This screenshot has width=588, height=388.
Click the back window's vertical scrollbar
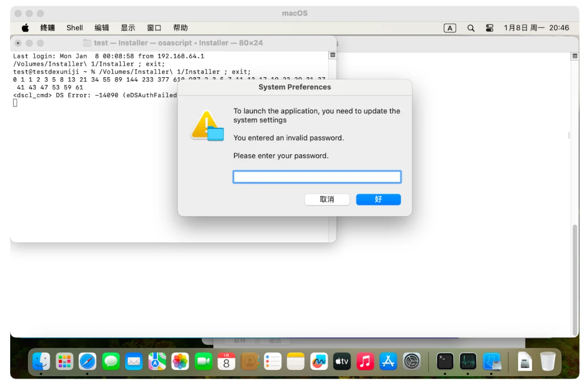pyautogui.click(x=575, y=280)
